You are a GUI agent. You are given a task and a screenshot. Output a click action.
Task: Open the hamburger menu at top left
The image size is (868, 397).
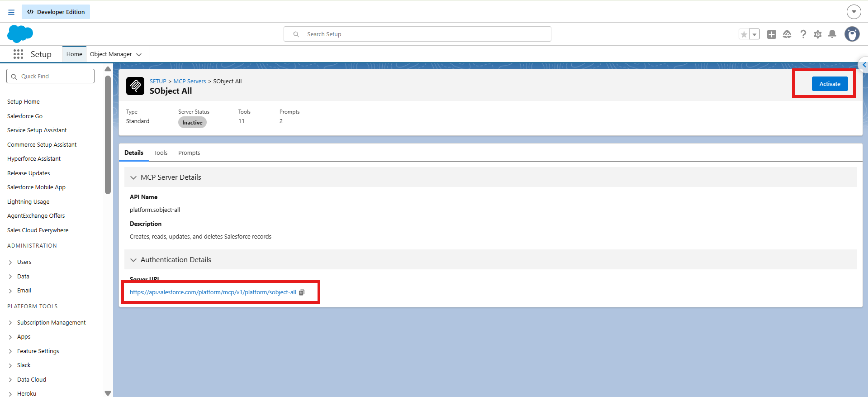(x=11, y=12)
